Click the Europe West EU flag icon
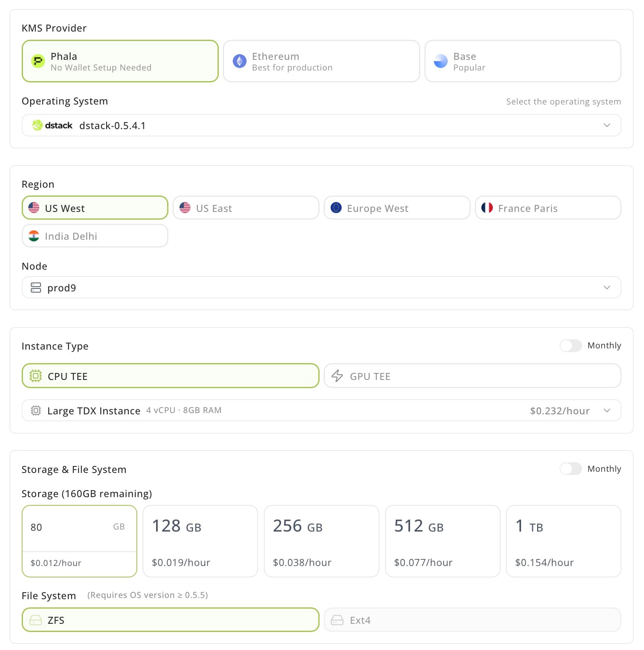This screenshot has height=650, width=644. [336, 208]
